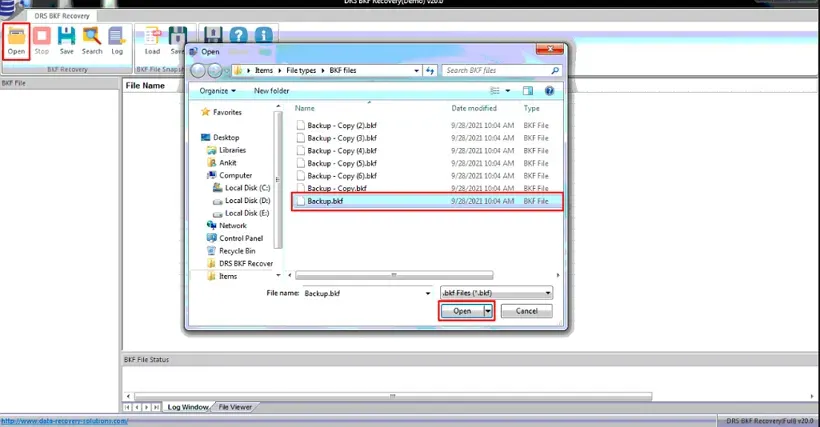
Task: Select Network in the navigation pane
Action: click(x=227, y=225)
